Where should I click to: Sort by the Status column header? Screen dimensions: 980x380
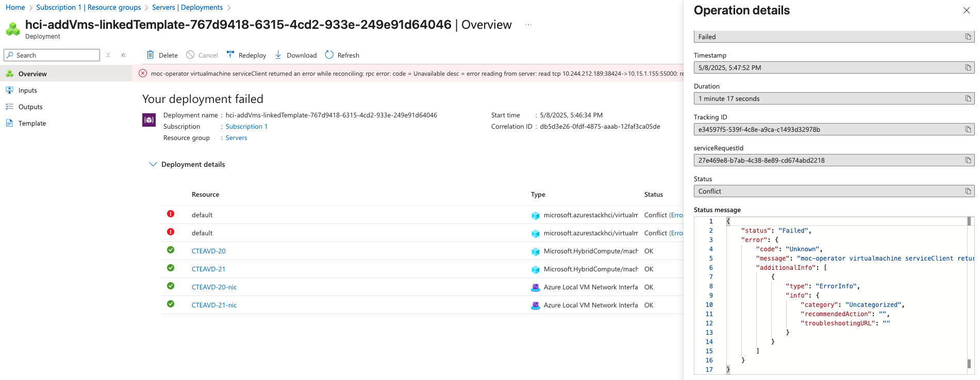coord(653,195)
